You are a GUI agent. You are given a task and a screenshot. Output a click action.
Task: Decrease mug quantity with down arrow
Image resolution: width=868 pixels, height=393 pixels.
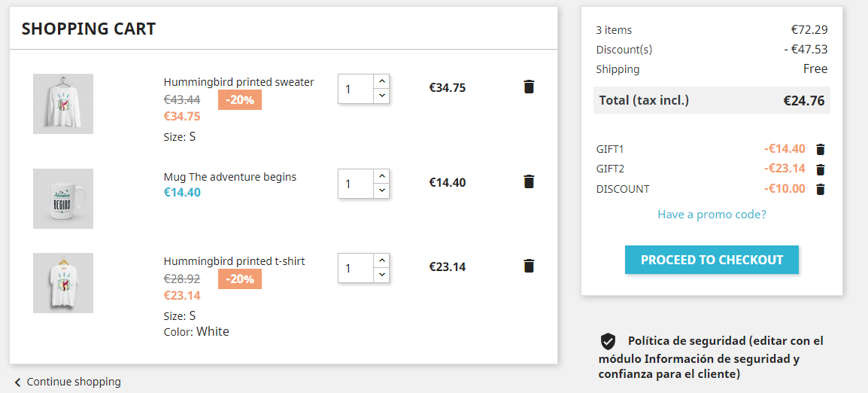(x=382, y=190)
